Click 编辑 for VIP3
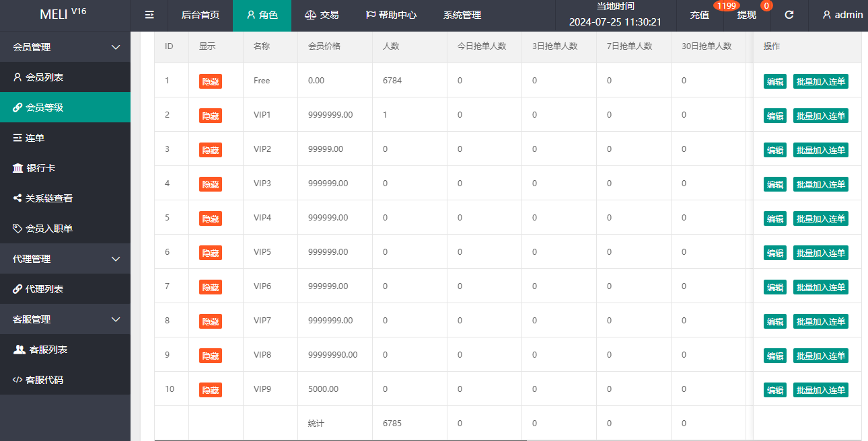The width and height of the screenshot is (868, 441). point(775,184)
